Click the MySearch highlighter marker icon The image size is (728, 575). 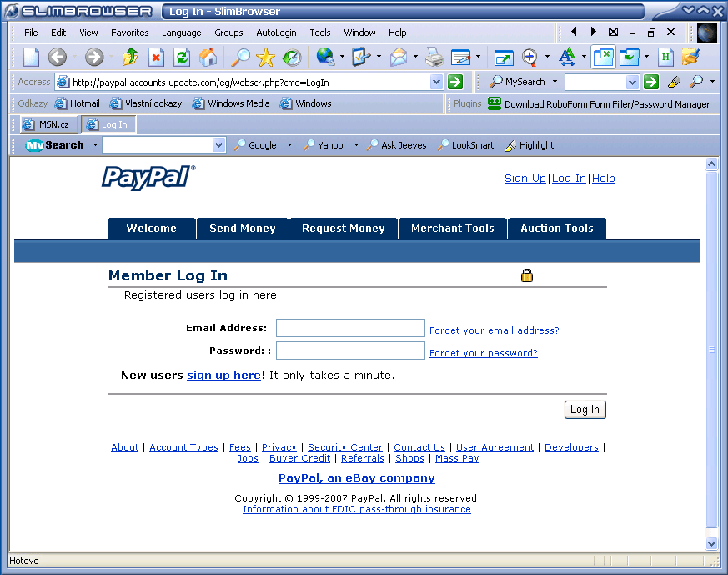(674, 83)
